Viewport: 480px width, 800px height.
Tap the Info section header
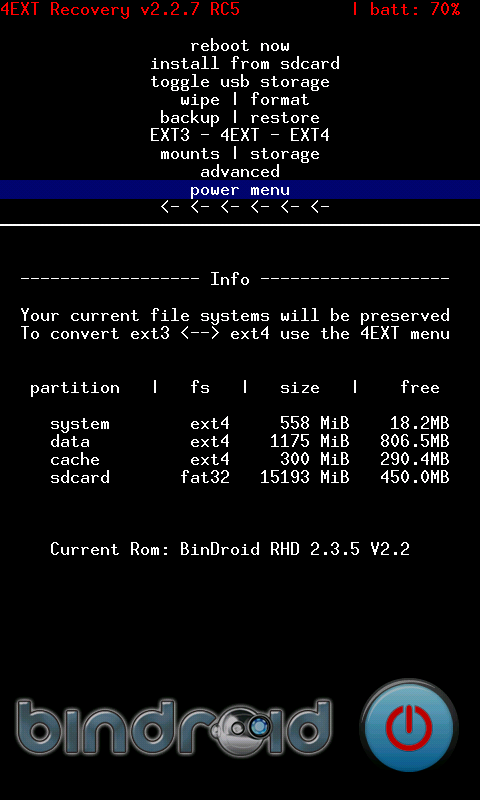[230, 279]
